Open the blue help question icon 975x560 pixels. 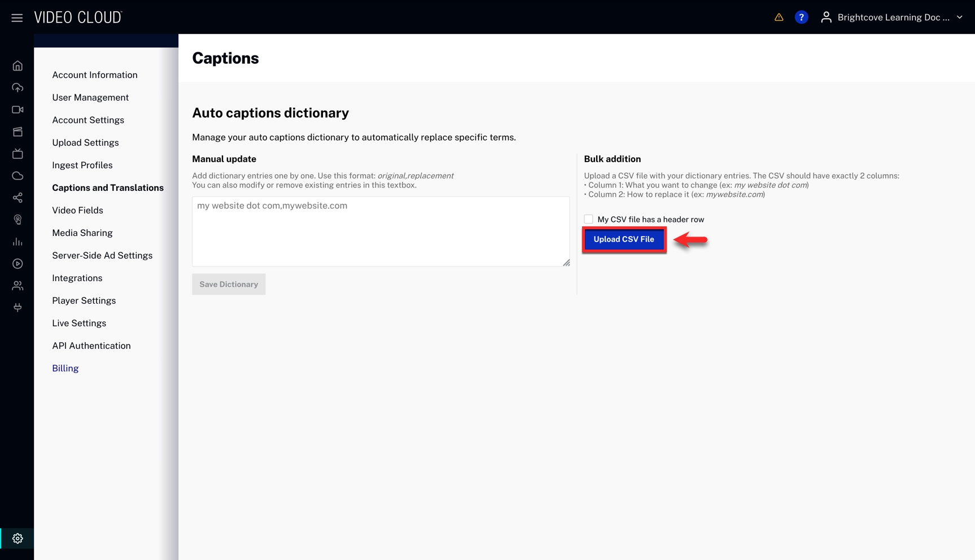click(x=801, y=17)
